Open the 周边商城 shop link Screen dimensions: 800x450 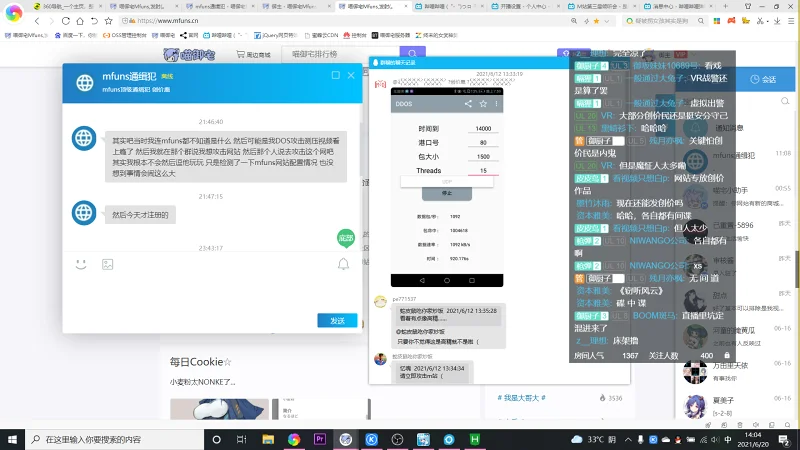(x=254, y=55)
